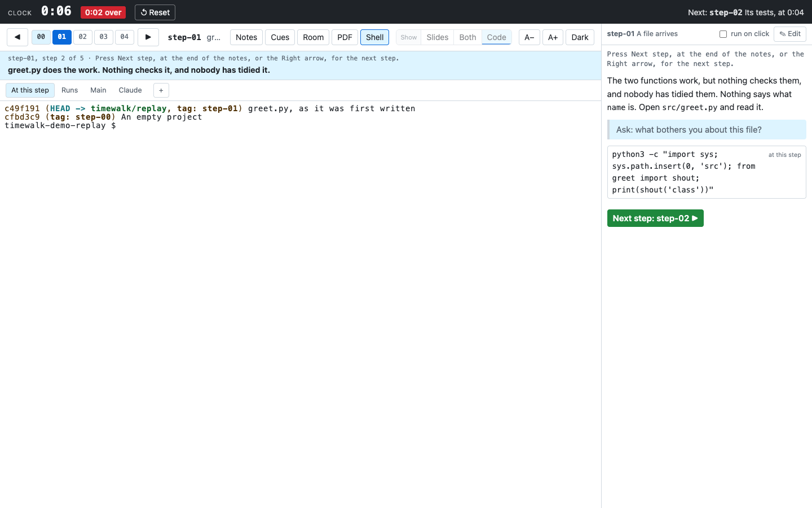This screenshot has height=508, width=812.
Task: Add a new shell tab with plus
Action: click(161, 90)
